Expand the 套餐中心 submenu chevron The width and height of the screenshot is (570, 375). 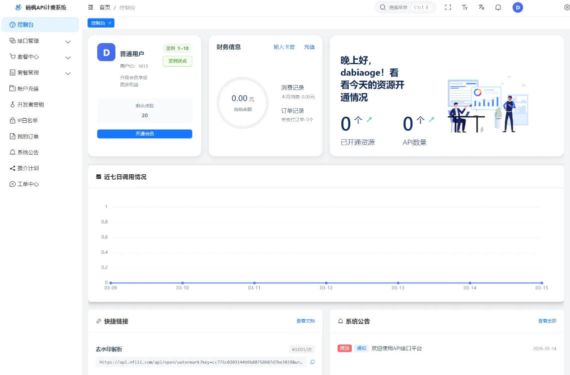68,57
